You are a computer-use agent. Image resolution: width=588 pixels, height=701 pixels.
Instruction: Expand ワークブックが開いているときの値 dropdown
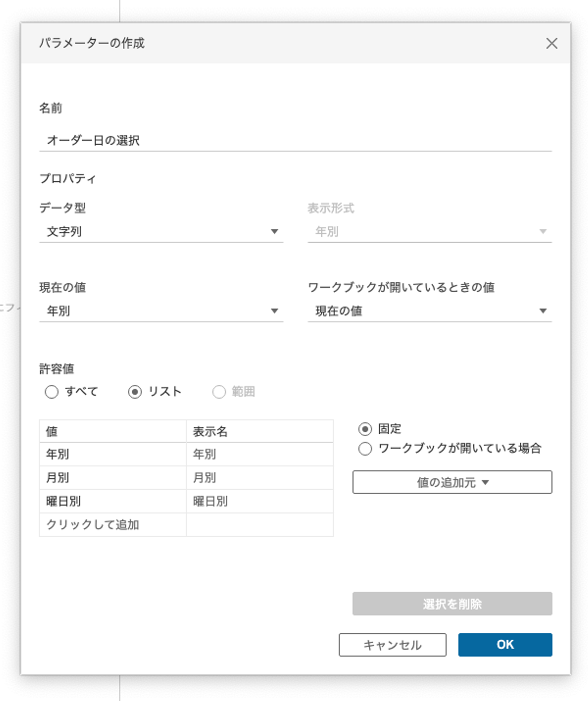pos(430,311)
